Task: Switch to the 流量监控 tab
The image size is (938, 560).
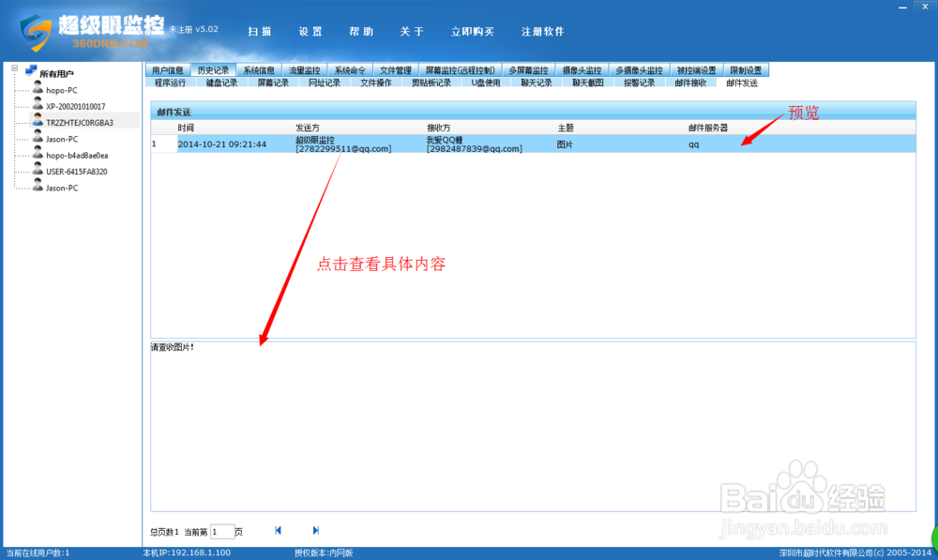Action: [304, 70]
